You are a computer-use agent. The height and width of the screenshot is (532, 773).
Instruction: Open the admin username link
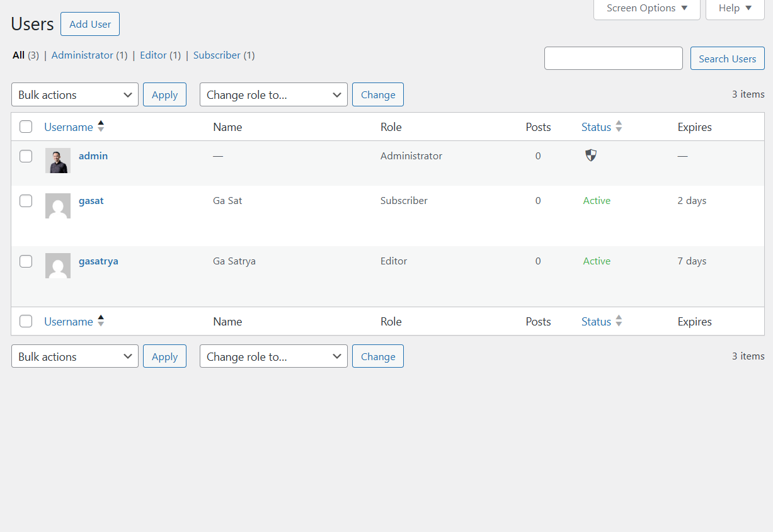[x=93, y=156]
